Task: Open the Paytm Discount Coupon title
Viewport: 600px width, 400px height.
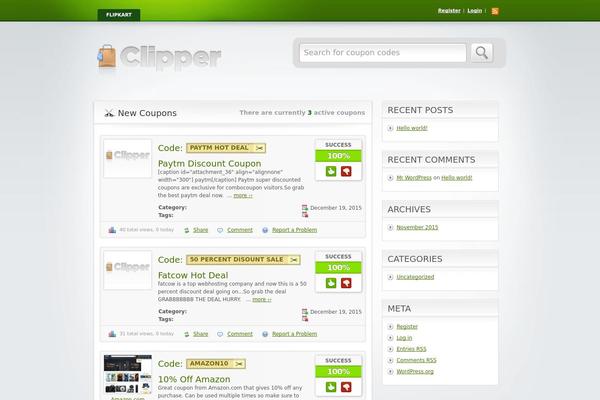Action: (x=209, y=163)
